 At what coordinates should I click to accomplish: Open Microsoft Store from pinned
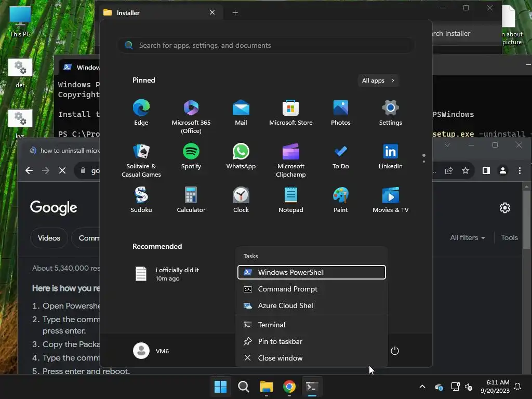coord(291,113)
